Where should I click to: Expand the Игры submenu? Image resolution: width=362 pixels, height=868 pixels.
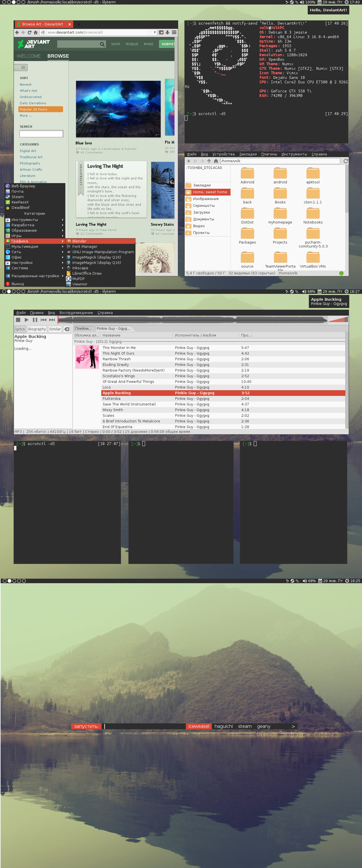pyautogui.click(x=35, y=236)
